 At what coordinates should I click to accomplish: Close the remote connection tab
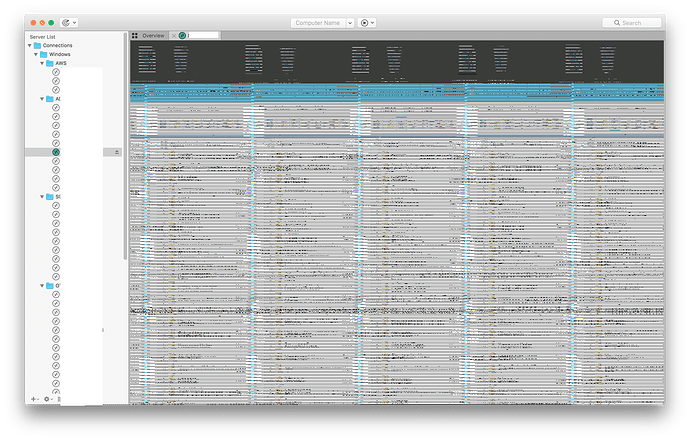point(174,35)
